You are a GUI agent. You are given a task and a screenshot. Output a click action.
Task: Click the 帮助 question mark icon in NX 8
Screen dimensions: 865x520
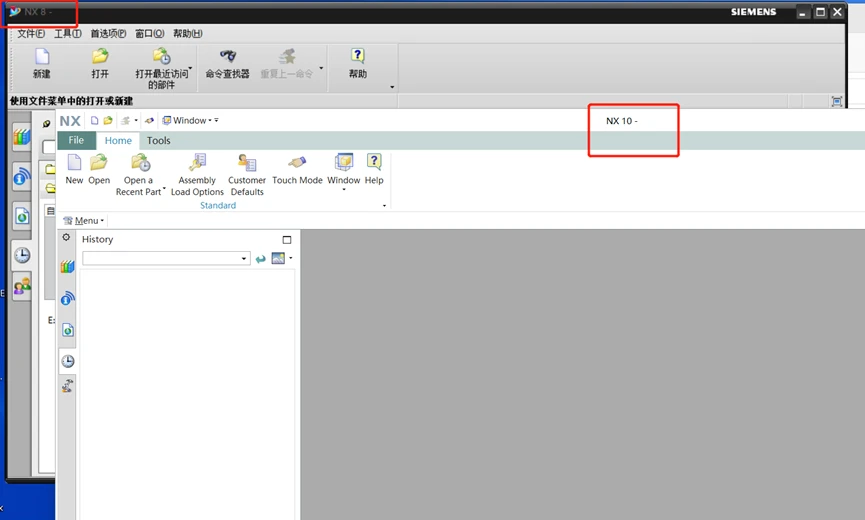pyautogui.click(x=357, y=56)
